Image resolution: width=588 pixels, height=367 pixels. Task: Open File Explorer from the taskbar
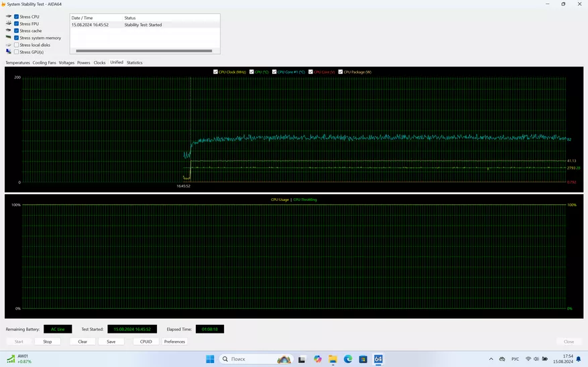(x=333, y=359)
